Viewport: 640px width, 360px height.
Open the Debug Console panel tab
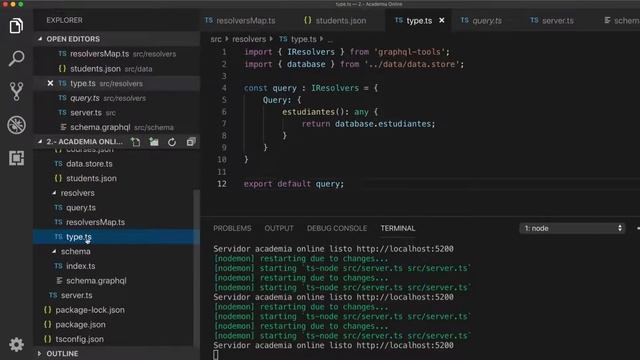pos(337,228)
